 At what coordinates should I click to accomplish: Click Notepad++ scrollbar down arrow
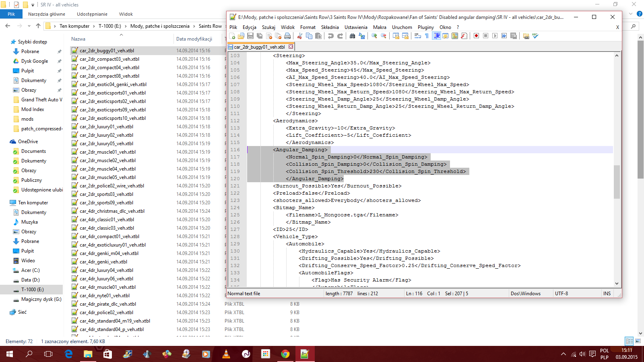[617, 284]
